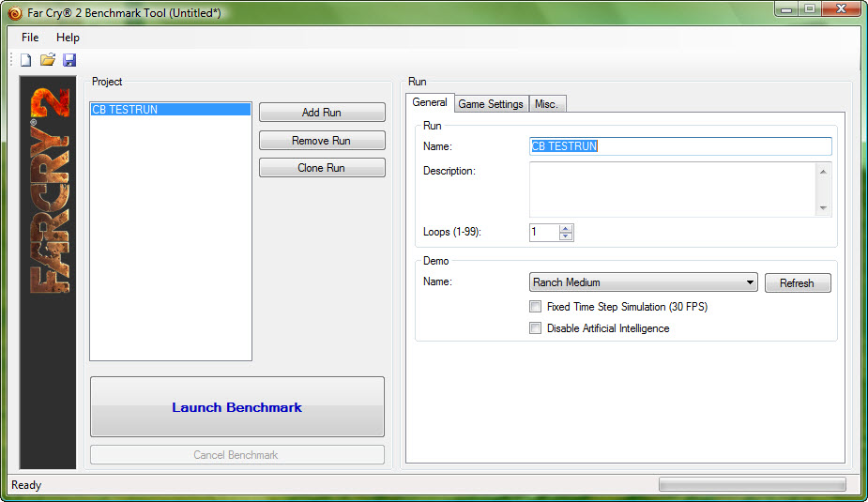This screenshot has width=868, height=502.
Task: Click the Description scrollbar down arrow
Action: click(x=823, y=208)
